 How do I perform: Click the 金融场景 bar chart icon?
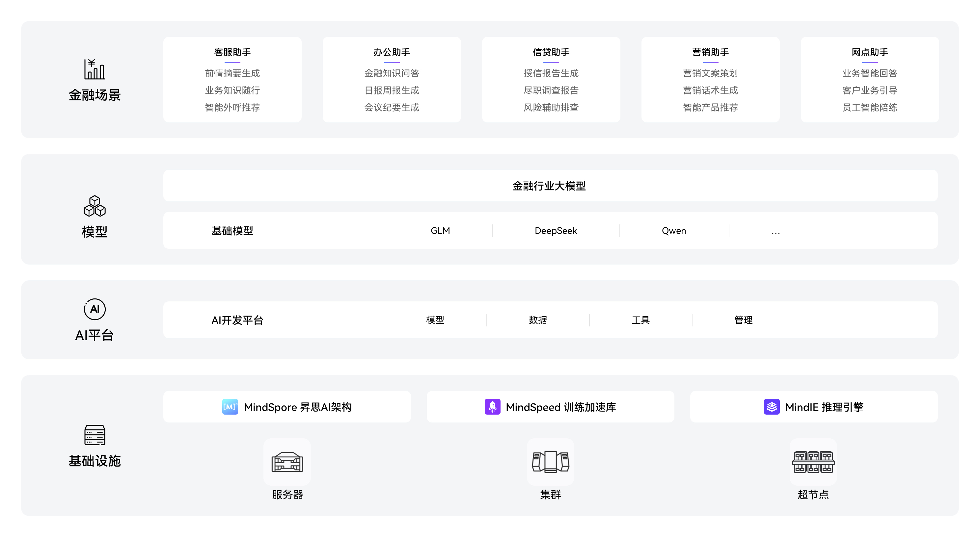pos(95,69)
